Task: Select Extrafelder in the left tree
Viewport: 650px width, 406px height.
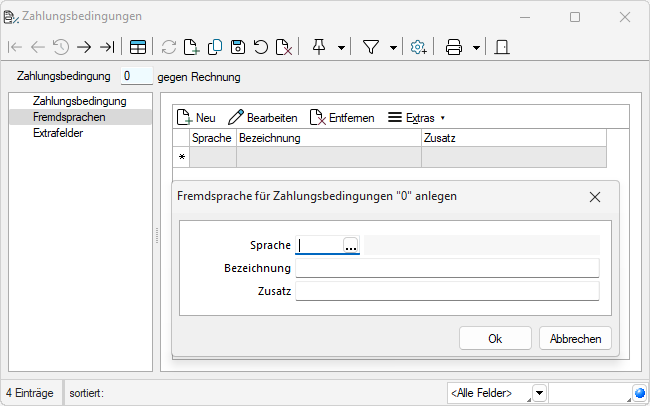Action: 58,133
